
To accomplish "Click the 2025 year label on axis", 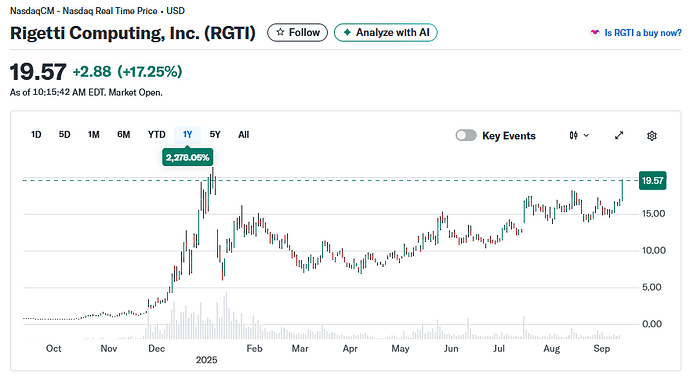I will (206, 360).
